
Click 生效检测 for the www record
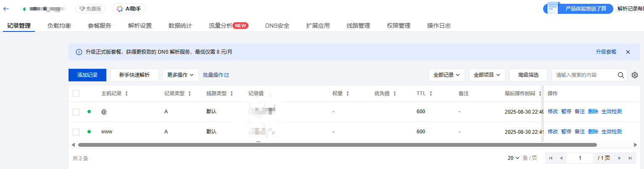[x=612, y=132]
